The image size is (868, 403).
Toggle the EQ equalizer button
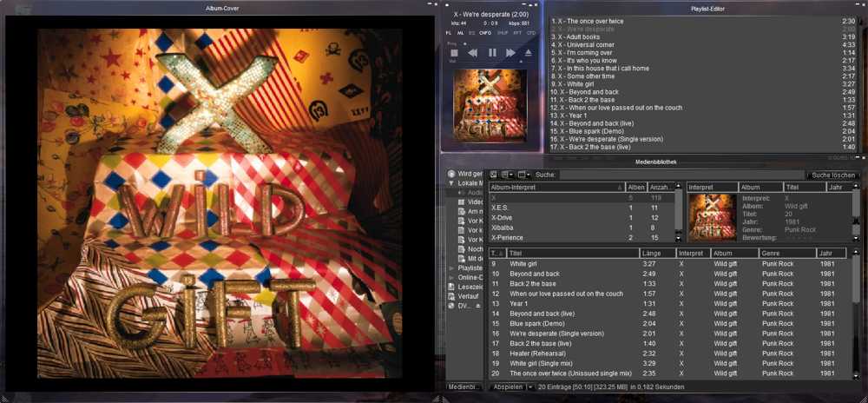[472, 33]
